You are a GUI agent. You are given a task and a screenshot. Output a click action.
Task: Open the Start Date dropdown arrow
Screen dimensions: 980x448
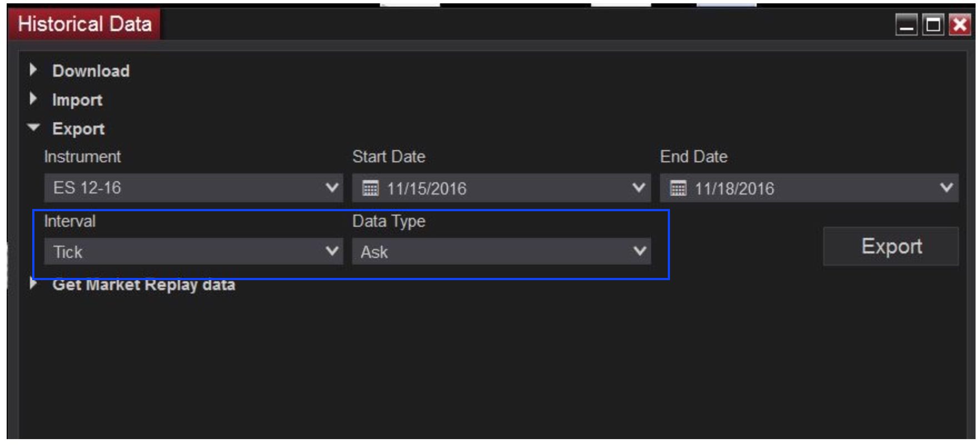639,188
